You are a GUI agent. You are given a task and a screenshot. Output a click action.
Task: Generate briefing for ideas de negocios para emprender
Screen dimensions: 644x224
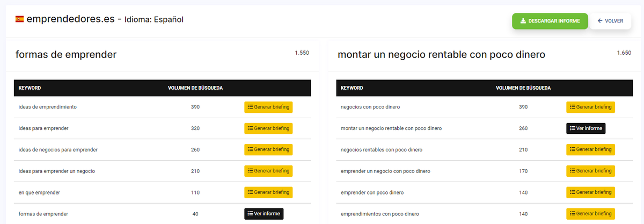point(268,149)
